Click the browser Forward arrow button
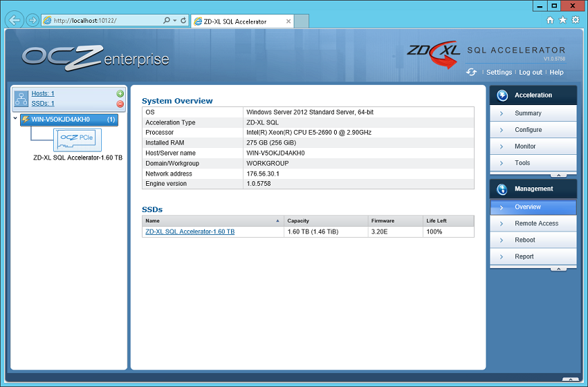The height and width of the screenshot is (387, 588). (33, 20)
